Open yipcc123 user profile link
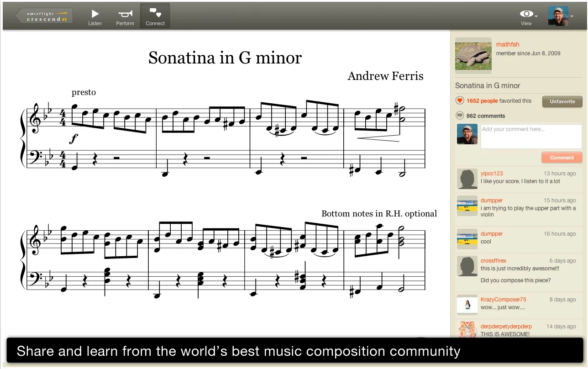 tap(492, 174)
